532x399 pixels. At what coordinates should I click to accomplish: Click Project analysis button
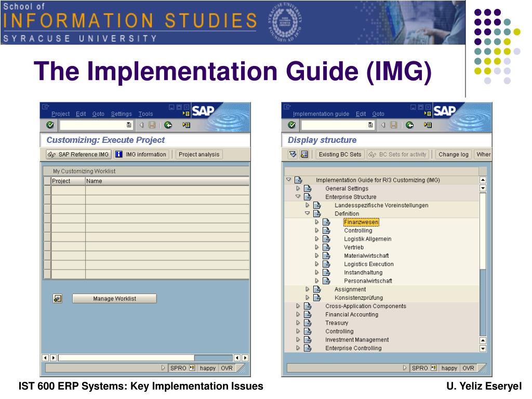coord(199,154)
